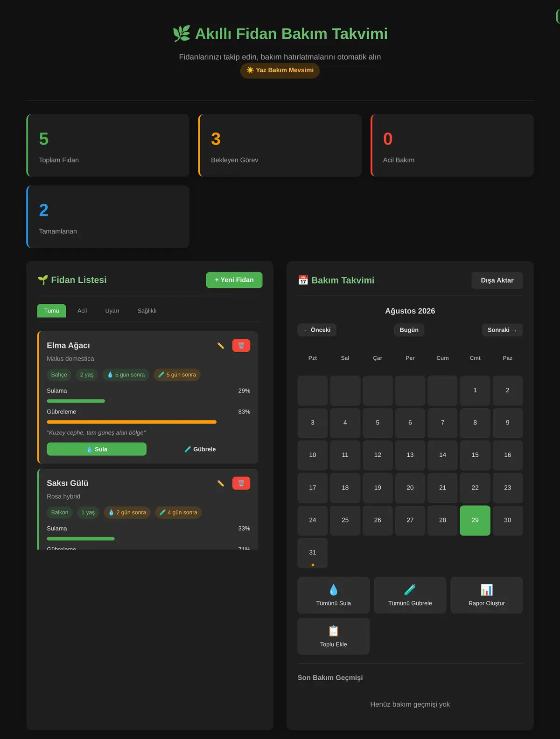
Task: Click the Toplam Fidan stat card
Action: (108, 146)
